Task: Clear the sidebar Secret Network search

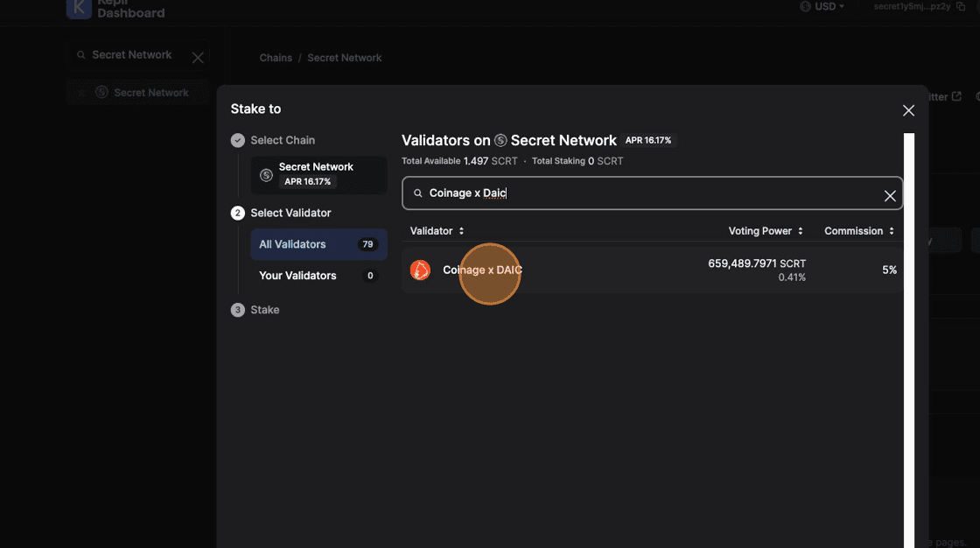Action: tap(198, 58)
